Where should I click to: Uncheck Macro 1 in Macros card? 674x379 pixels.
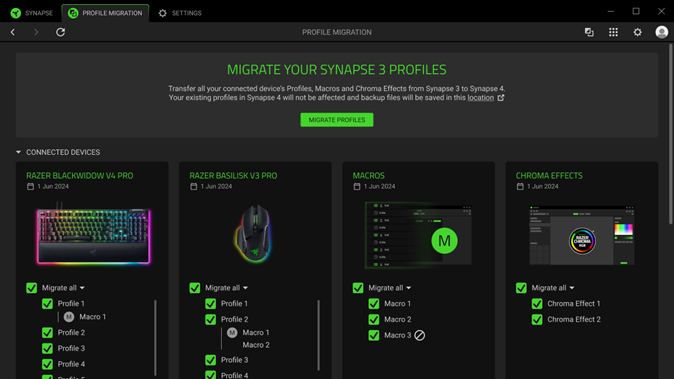[x=374, y=303]
